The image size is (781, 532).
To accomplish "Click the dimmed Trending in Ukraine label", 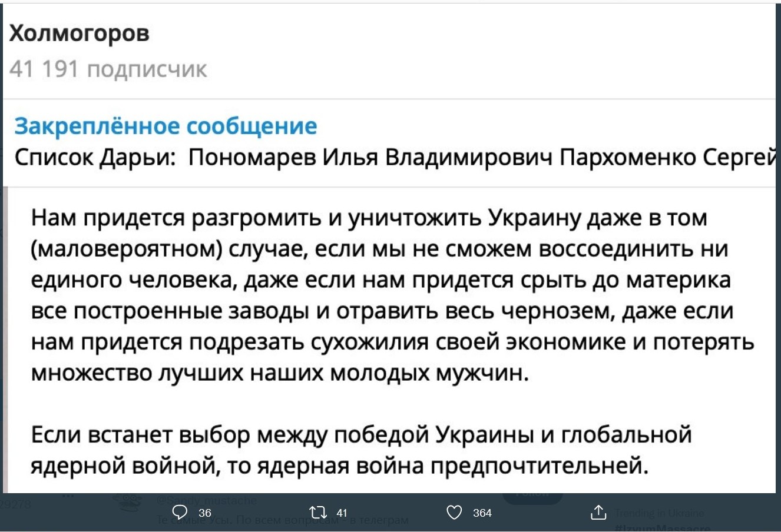I will point(659,513).
